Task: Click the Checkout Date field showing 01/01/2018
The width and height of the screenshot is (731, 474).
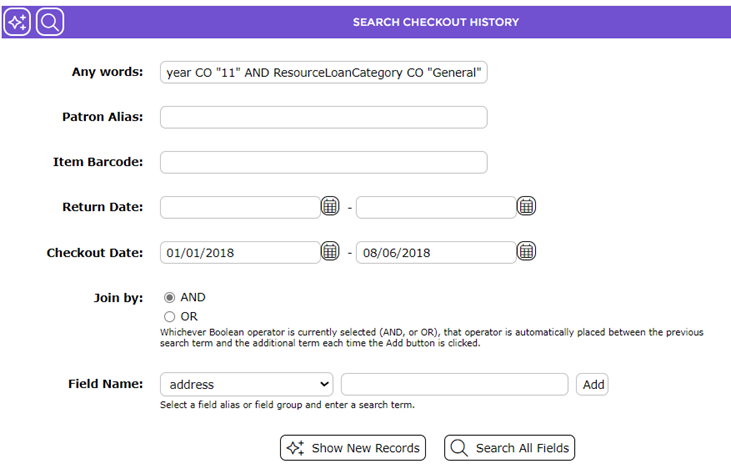Action: pos(240,253)
